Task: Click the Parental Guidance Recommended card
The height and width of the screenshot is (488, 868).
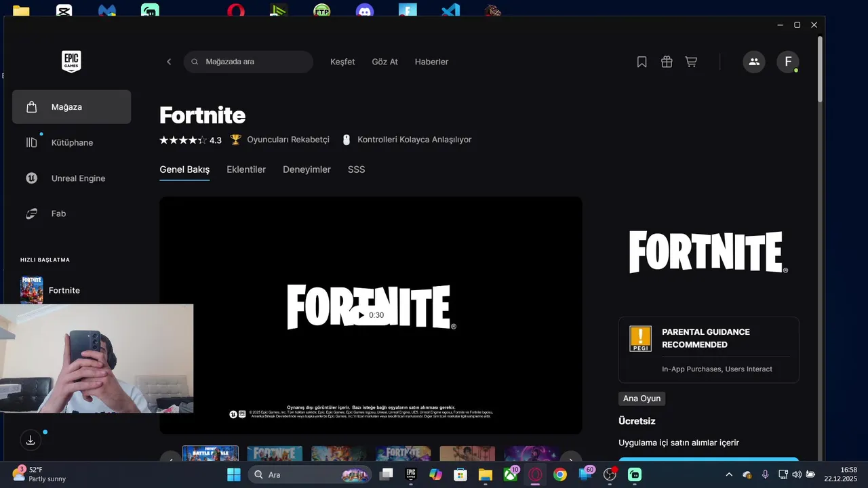Action: [x=709, y=350]
